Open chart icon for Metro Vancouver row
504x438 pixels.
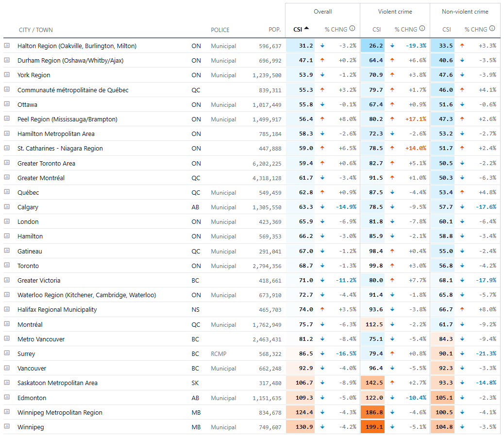pyautogui.click(x=7, y=339)
